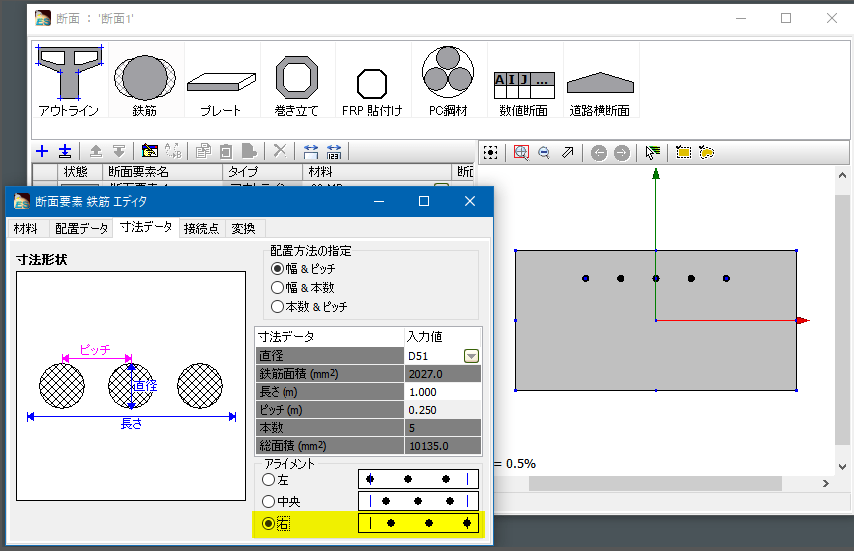Edit the 長さ (m) value 1.000
The height and width of the screenshot is (551, 854).
[x=443, y=392]
